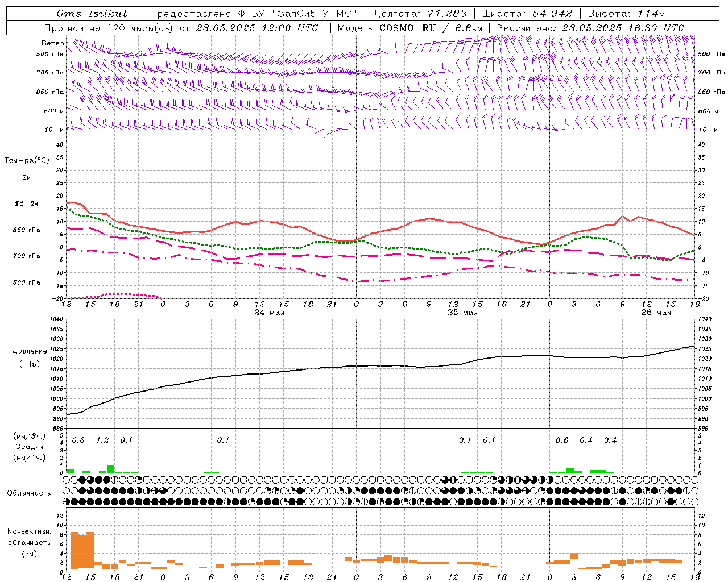Screen dimensions: 728x582
Task: Select the Давление pressure panel label
Action: tap(30, 351)
